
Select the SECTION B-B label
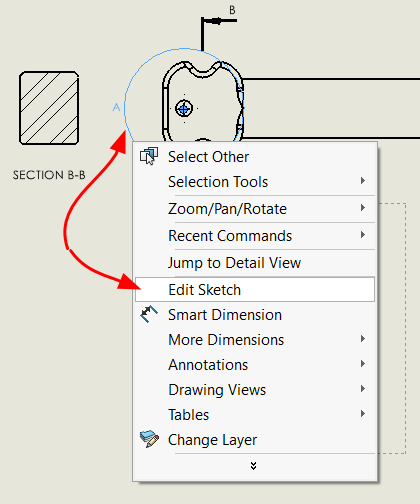point(49,175)
